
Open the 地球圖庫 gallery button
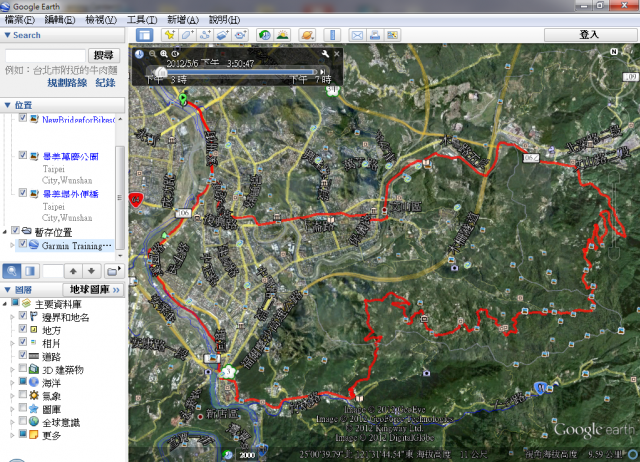tap(94, 290)
